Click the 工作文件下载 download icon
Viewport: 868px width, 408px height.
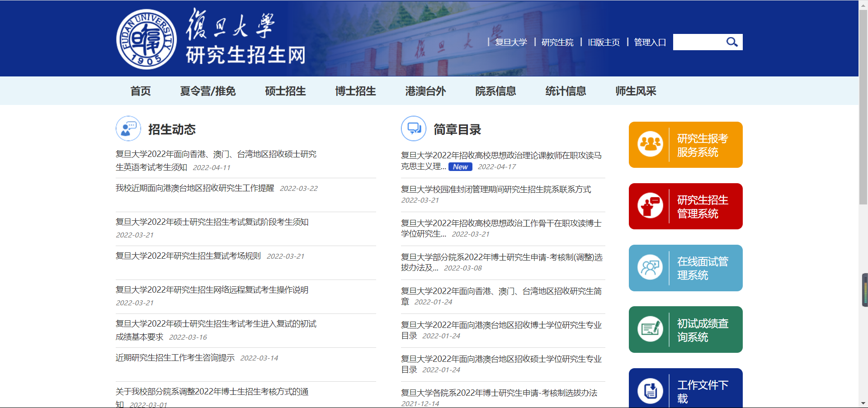coord(651,390)
